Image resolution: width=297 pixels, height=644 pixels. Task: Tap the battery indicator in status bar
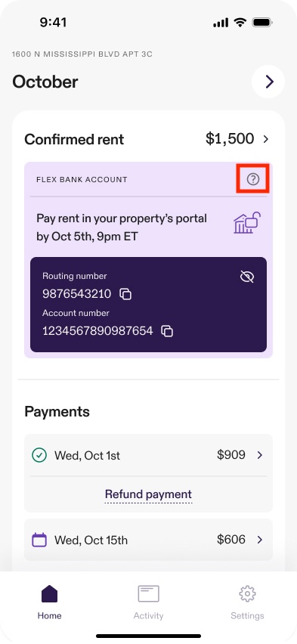tap(262, 23)
